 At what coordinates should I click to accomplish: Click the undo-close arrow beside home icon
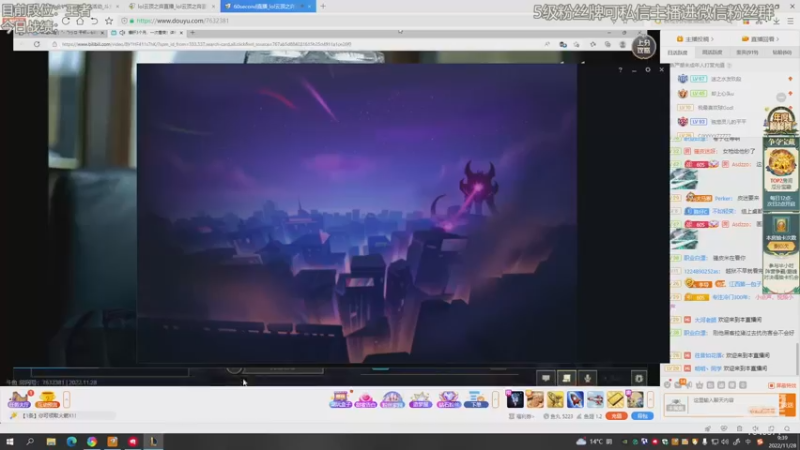pyautogui.click(x=94, y=21)
